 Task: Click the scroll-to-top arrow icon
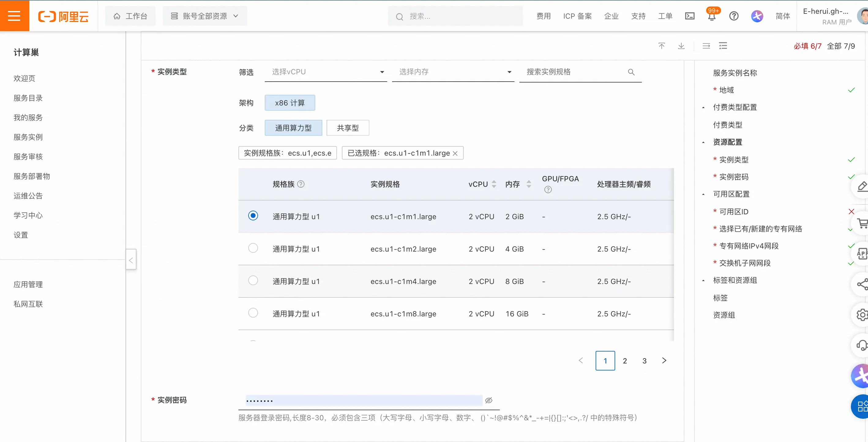[661, 46]
